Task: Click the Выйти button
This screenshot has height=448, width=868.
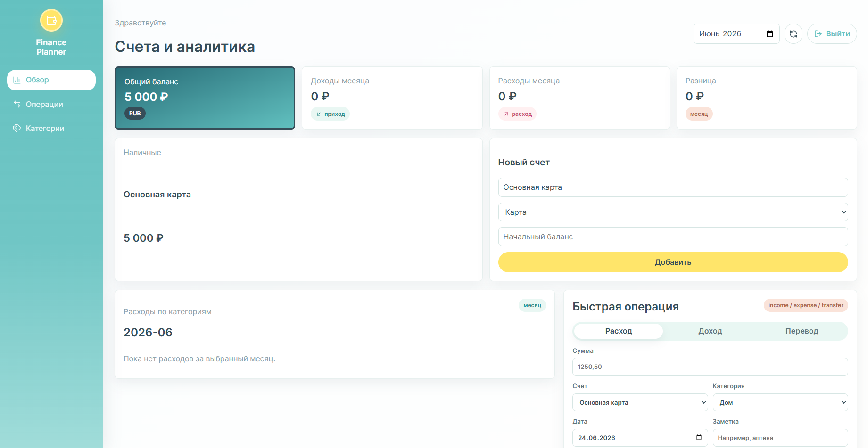Action: pos(832,34)
